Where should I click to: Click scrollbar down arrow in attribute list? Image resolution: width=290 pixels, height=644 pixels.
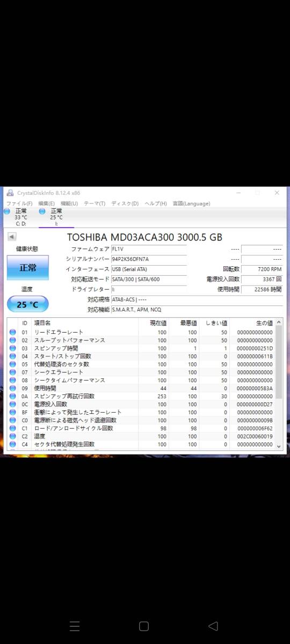point(279,445)
